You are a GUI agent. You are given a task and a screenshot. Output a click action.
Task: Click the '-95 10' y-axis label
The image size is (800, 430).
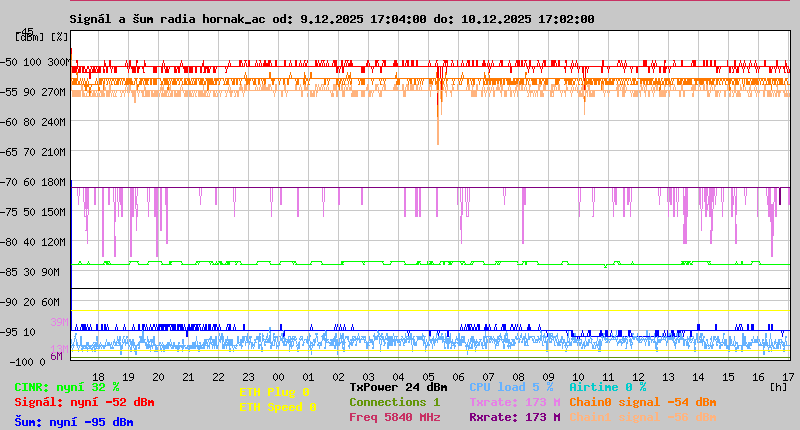click(x=18, y=333)
